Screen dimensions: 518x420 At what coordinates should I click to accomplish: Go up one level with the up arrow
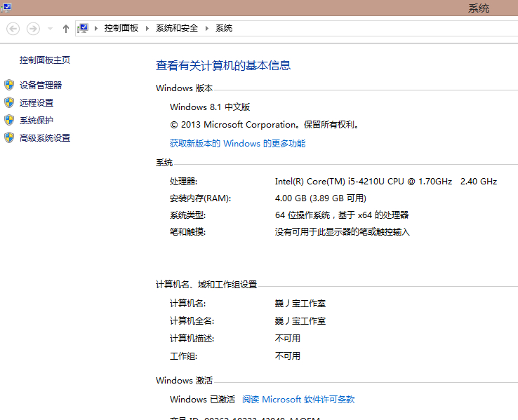click(x=66, y=29)
